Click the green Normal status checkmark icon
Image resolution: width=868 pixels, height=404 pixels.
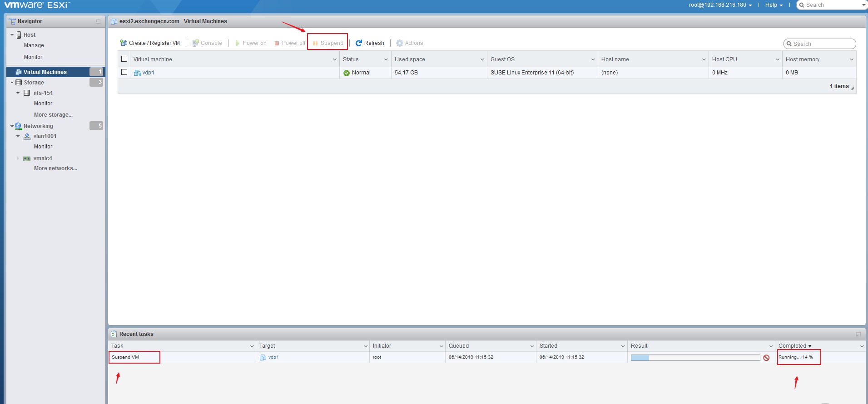(x=347, y=73)
